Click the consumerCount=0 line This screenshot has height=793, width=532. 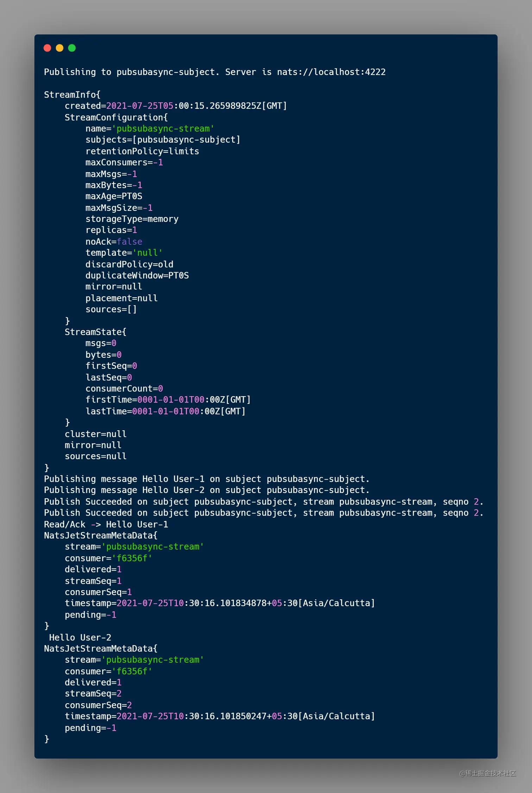point(124,389)
